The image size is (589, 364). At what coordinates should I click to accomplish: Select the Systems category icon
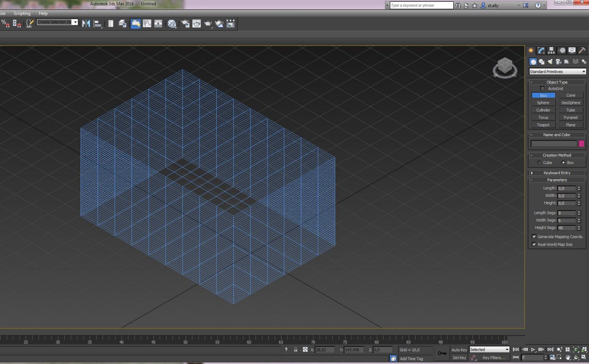(583, 62)
